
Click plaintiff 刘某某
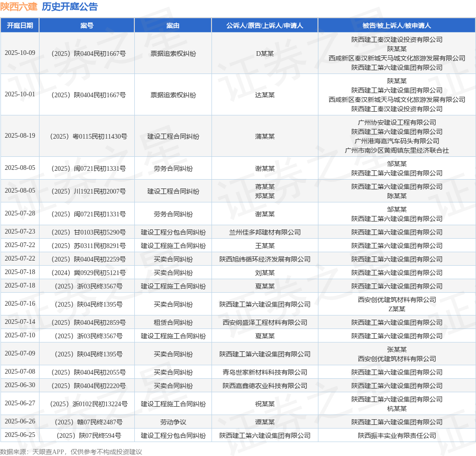264,273
